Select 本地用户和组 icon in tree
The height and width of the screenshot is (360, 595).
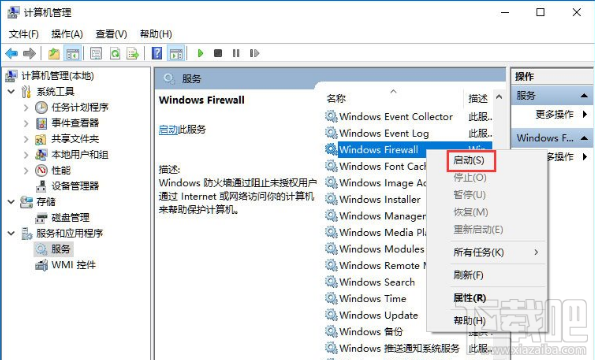click(41, 155)
